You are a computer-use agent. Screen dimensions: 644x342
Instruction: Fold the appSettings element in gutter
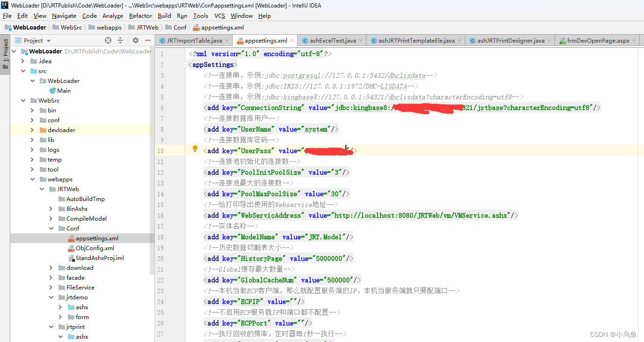click(x=185, y=65)
